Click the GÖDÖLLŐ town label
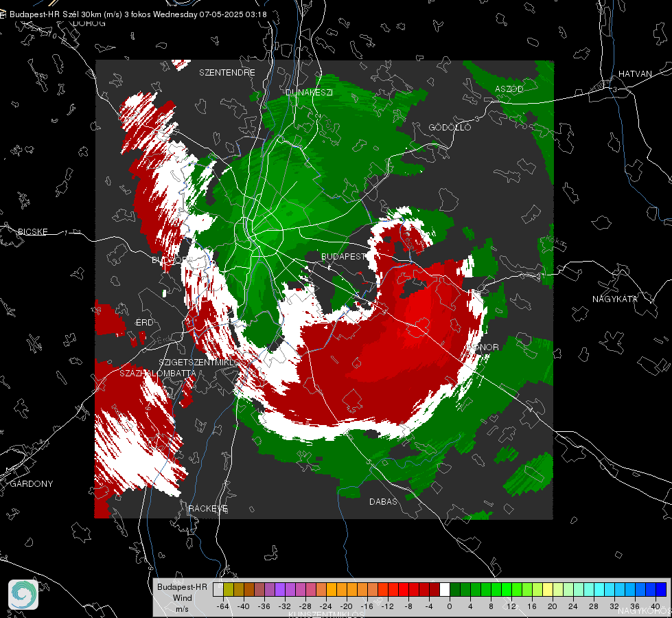The width and height of the screenshot is (672, 618). click(x=450, y=127)
